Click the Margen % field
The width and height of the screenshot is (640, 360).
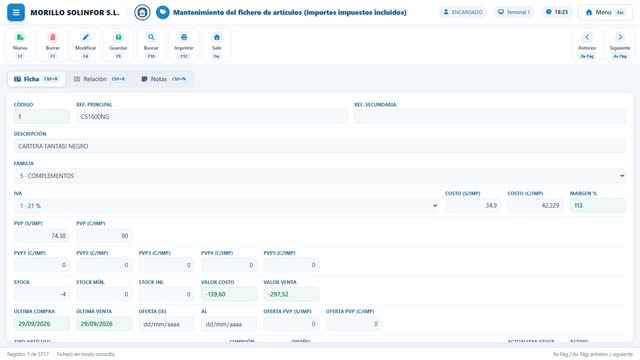[598, 205]
